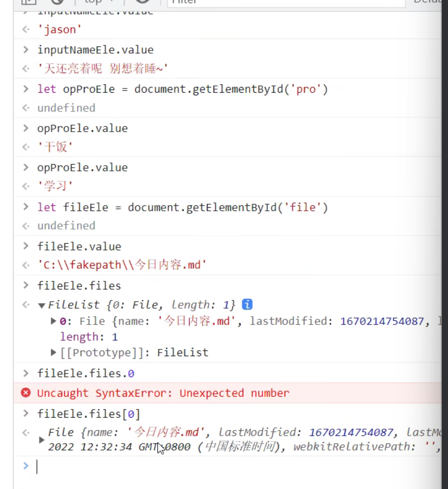
Task: Click the '干饭' output string
Action: [x=55, y=146]
